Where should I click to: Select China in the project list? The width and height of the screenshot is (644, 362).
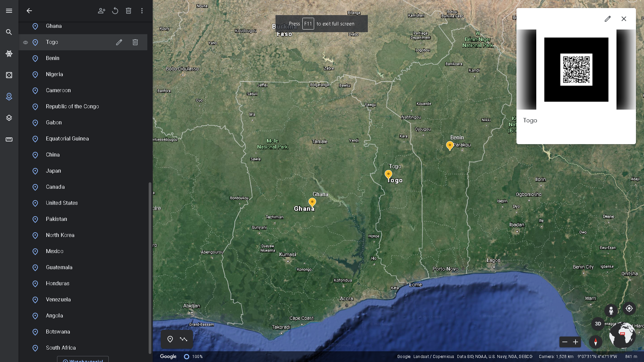pyautogui.click(x=83, y=155)
